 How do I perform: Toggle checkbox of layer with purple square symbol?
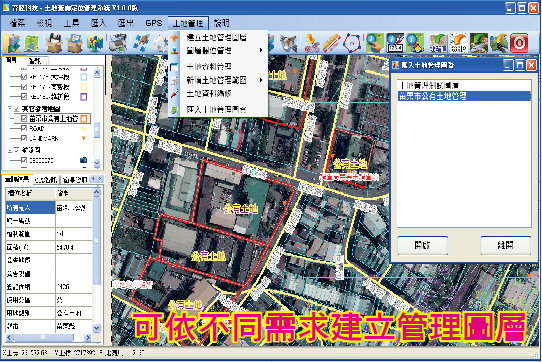tap(24, 96)
